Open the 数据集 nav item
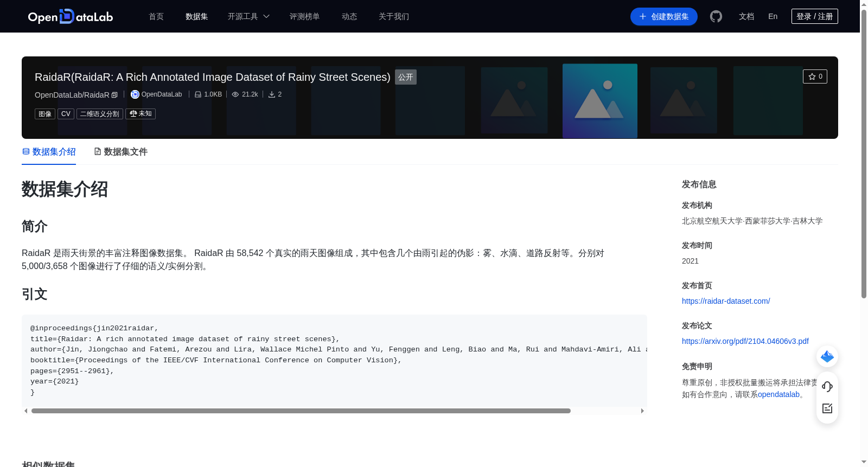The width and height of the screenshot is (868, 467). 197,16
